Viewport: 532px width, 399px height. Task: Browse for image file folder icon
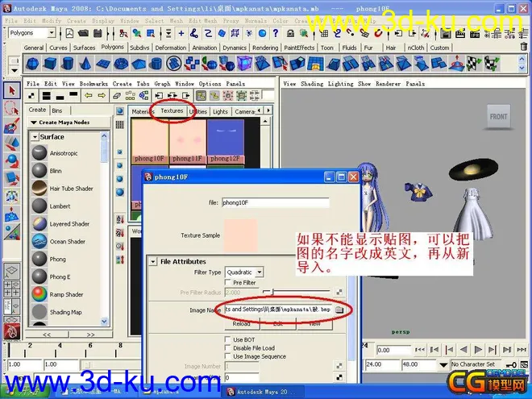[x=339, y=310]
